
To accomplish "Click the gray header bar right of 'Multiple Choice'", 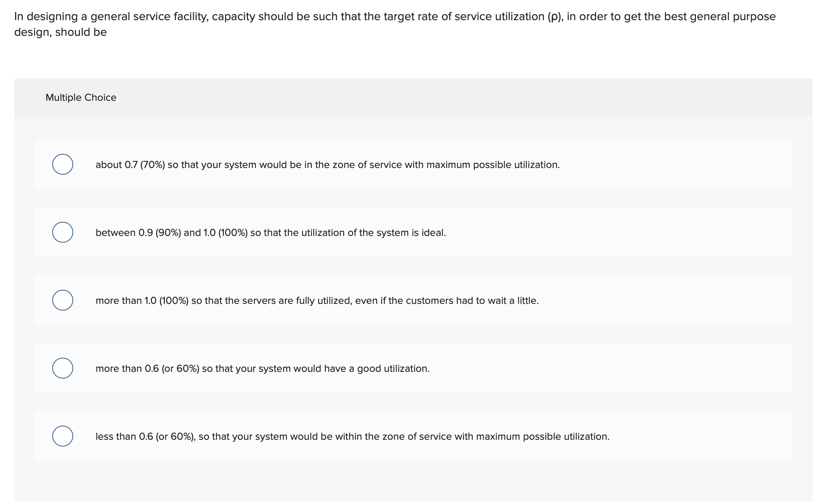I will 448,97.
